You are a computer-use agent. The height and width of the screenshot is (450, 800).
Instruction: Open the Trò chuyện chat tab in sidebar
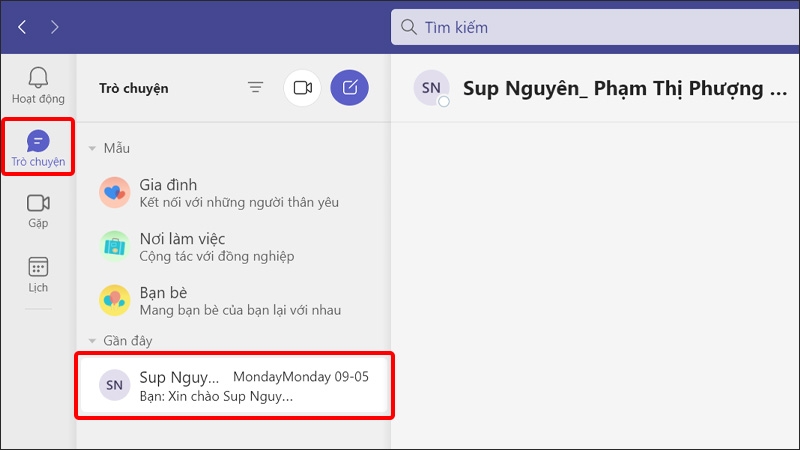(x=38, y=147)
